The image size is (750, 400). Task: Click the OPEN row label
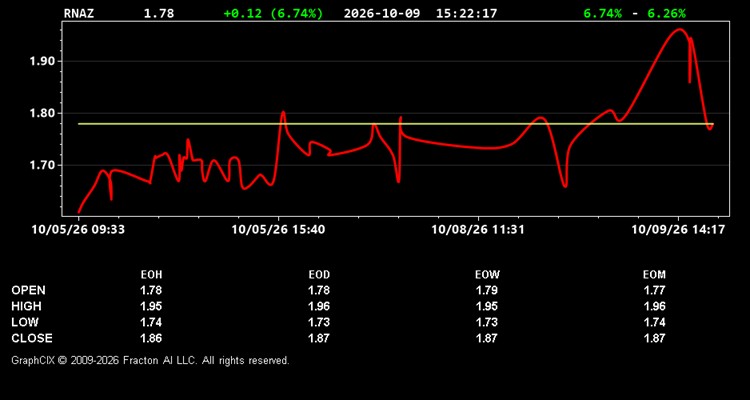[x=29, y=290]
